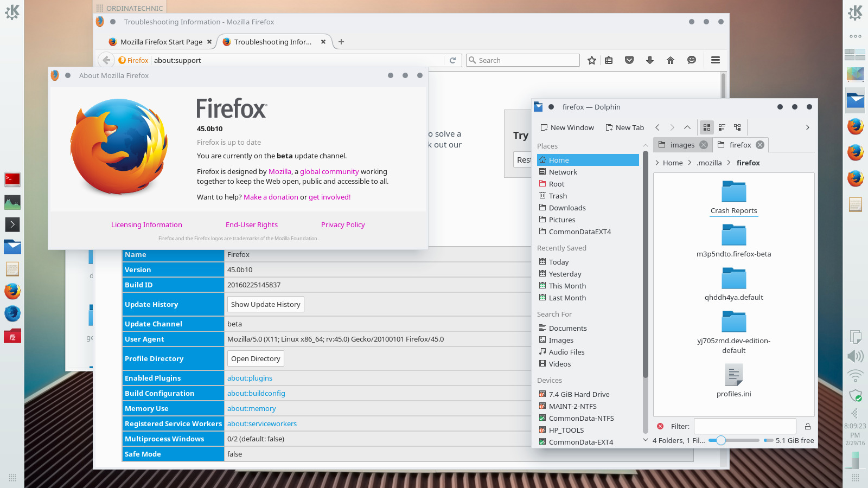The height and width of the screenshot is (488, 868).
Task: Open the m3p5ndto.firefox-beta folder
Action: click(734, 241)
